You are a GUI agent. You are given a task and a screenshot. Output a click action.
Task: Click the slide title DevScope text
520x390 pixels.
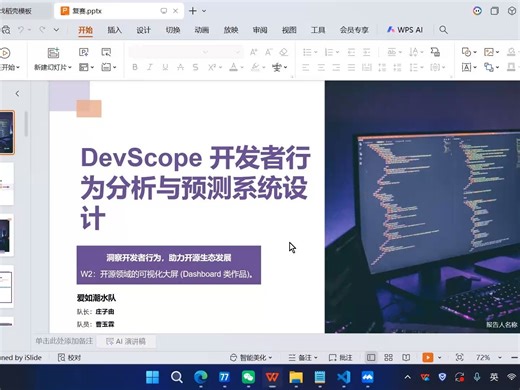(x=196, y=187)
